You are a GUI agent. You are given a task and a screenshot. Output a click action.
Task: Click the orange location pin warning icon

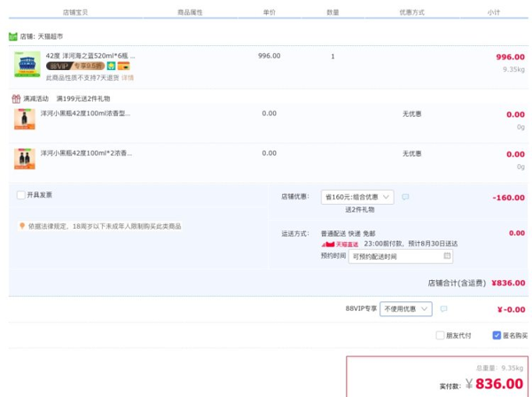pyautogui.click(x=22, y=226)
